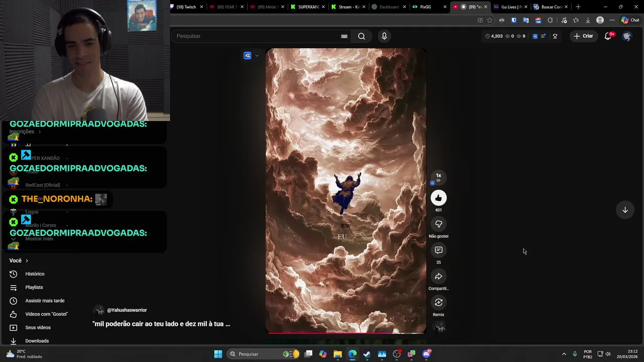644x362 pixels.
Task: Like the Short with the thumbs-up button
Action: click(438, 198)
